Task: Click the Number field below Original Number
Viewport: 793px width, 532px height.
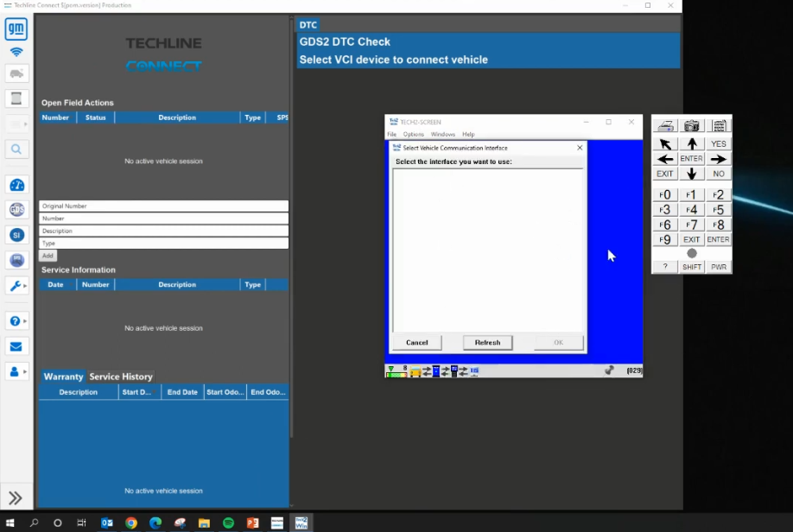Action: [x=164, y=218]
